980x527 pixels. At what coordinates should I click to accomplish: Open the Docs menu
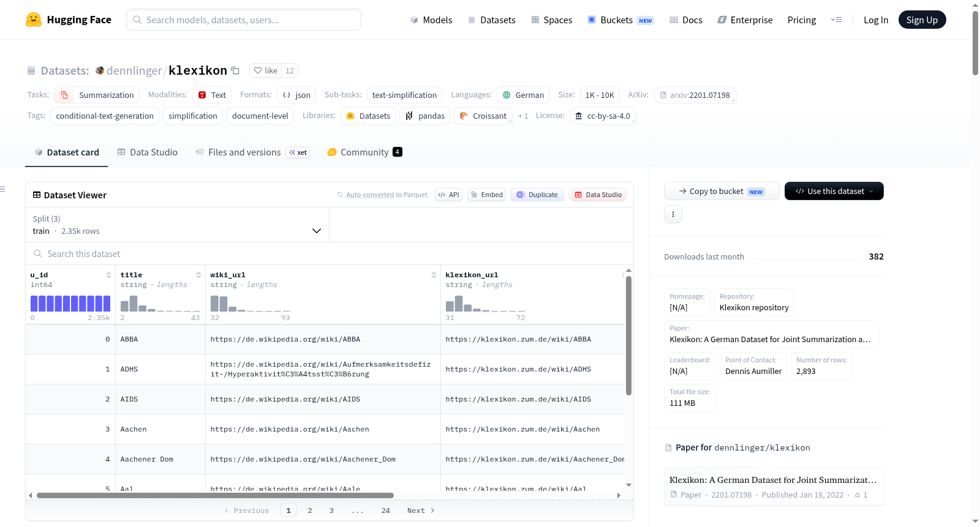point(686,20)
